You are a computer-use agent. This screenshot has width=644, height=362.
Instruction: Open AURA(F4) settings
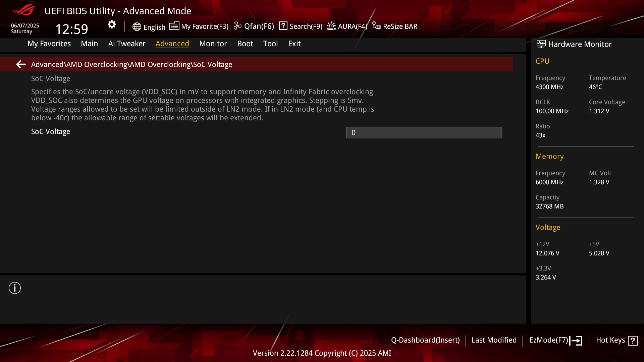tap(353, 26)
